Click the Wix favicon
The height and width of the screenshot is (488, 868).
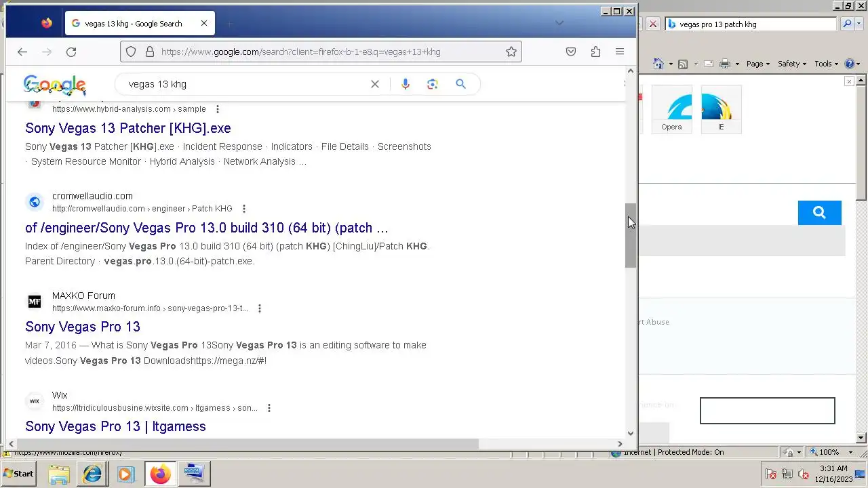pos(35,401)
